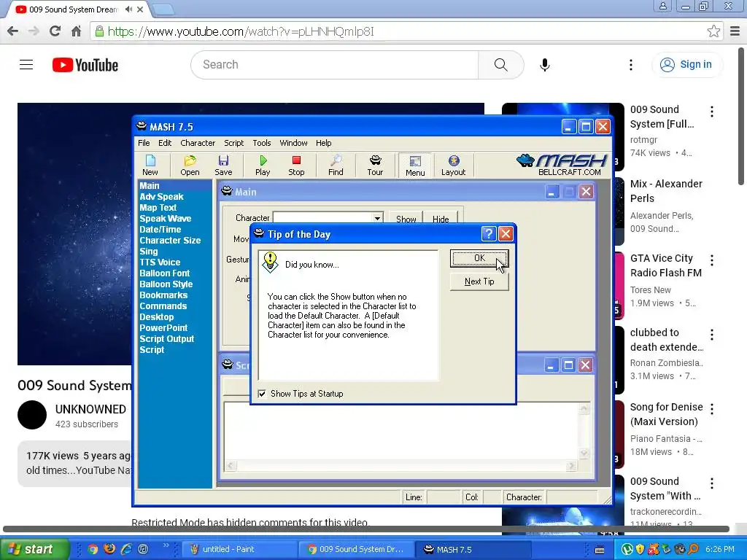Open the Mix - Alexander Perls video
Screen dimensions: 747x560
(x=666, y=191)
